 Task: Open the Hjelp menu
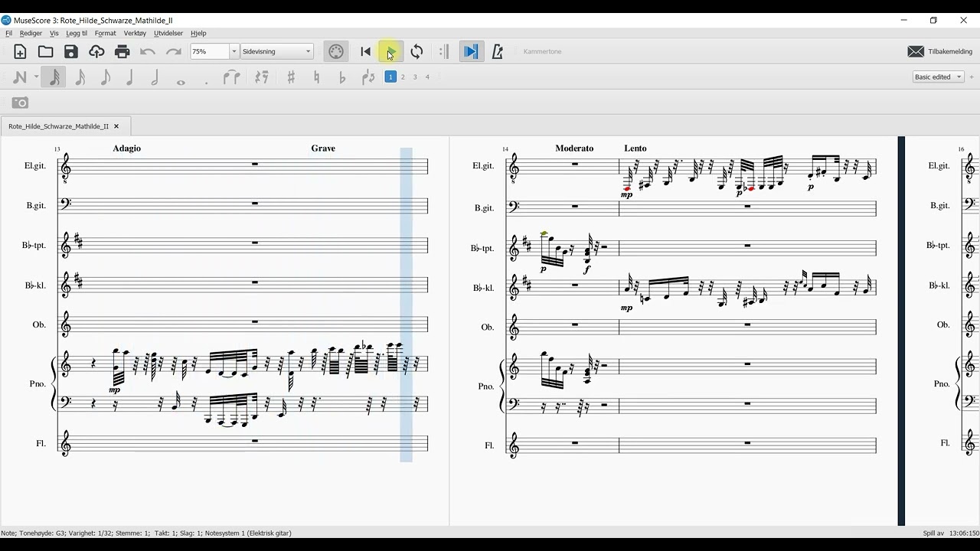click(198, 33)
